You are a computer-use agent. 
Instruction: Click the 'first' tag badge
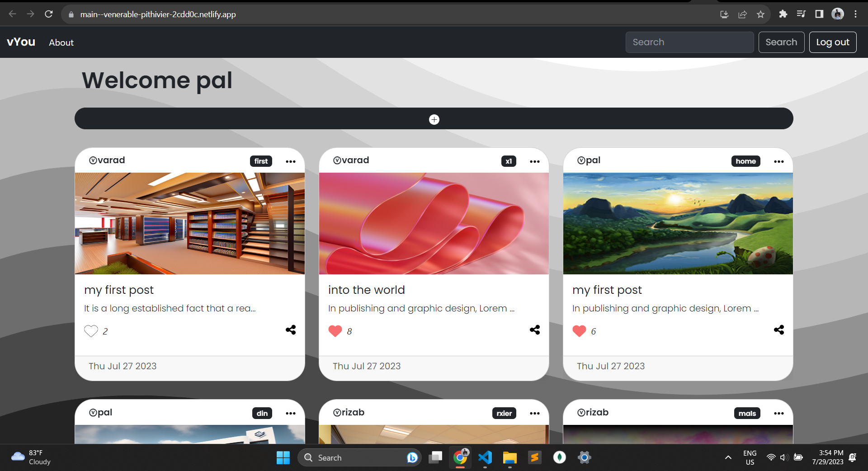[x=261, y=161]
